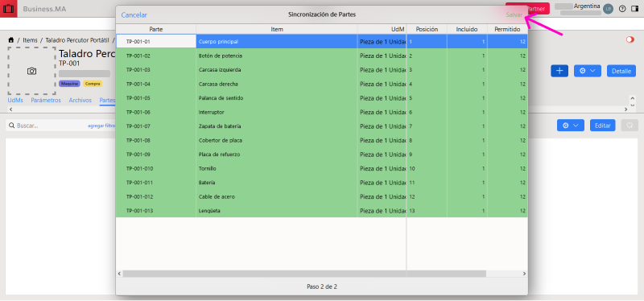This screenshot has height=301, width=644.
Task: Select the Interruptor row
Action: pyautogui.click(x=322, y=112)
